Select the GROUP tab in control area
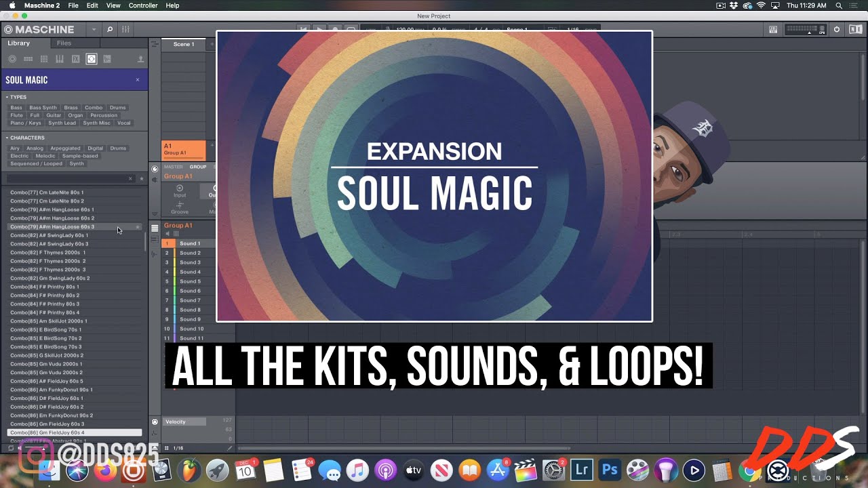 [x=198, y=167]
